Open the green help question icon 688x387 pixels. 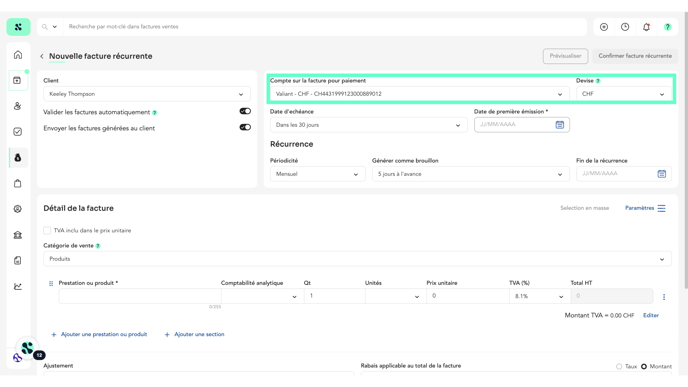667,27
